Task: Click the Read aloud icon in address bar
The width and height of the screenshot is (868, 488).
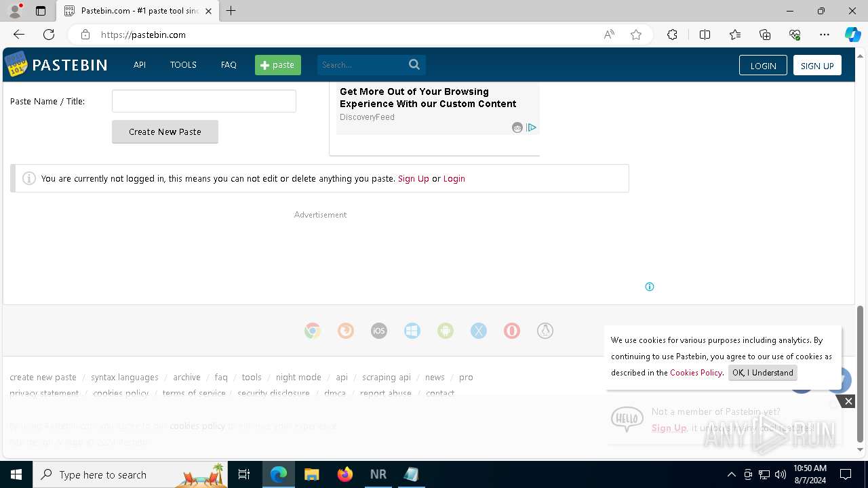Action: [609, 35]
